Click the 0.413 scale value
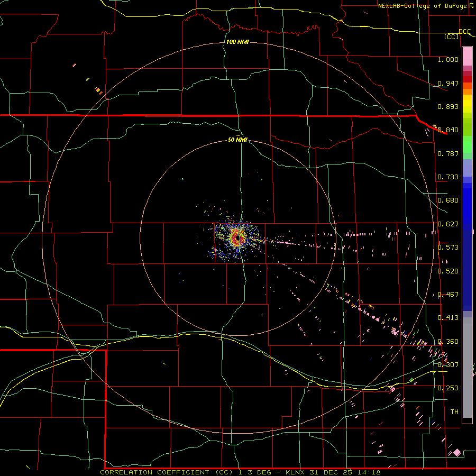 pyautogui.click(x=448, y=318)
